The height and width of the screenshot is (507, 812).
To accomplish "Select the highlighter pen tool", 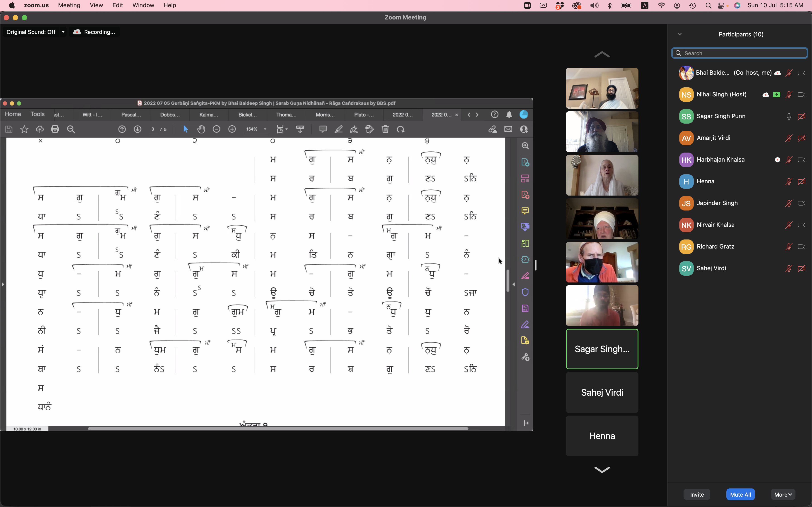I will coord(338,129).
